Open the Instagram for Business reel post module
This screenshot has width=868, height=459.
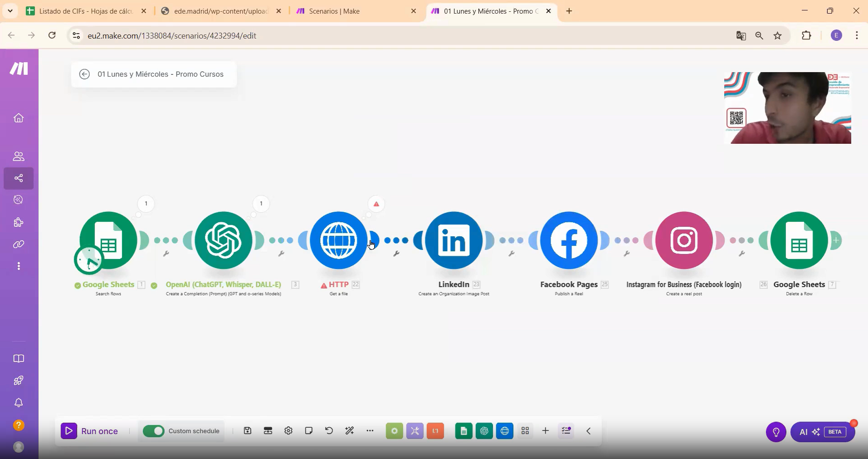pyautogui.click(x=684, y=240)
